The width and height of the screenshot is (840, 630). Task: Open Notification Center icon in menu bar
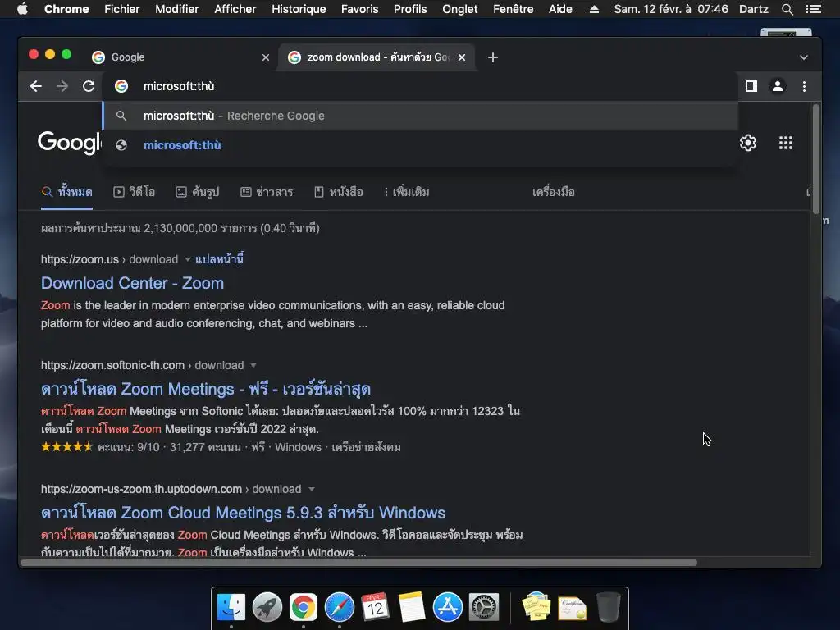(813, 9)
